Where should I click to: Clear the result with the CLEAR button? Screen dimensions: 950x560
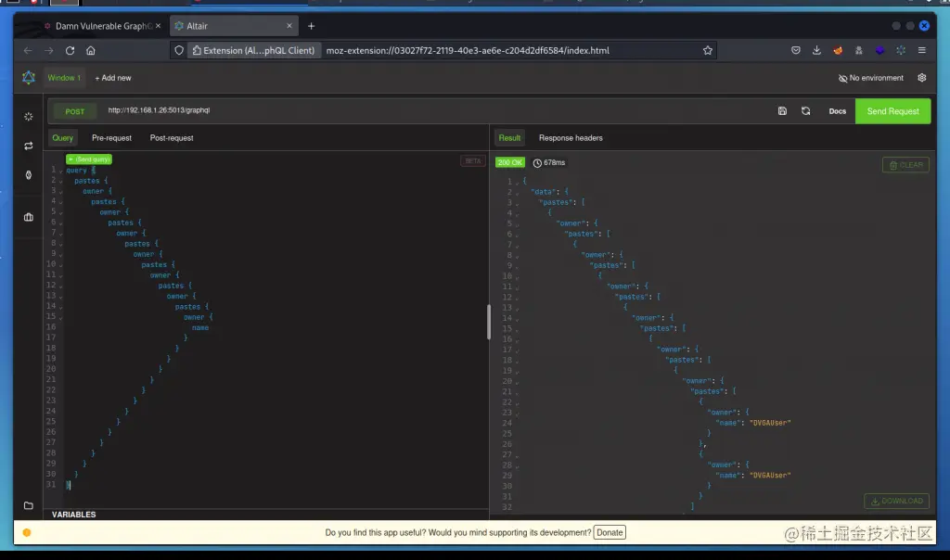[905, 165]
